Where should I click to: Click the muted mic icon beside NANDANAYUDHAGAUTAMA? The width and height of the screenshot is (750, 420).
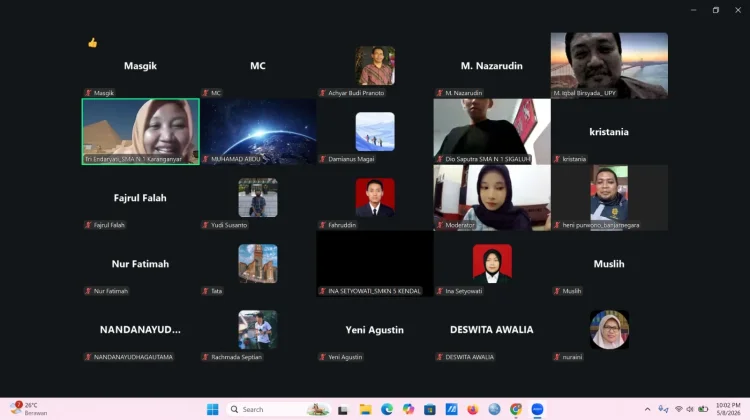[x=88, y=357]
